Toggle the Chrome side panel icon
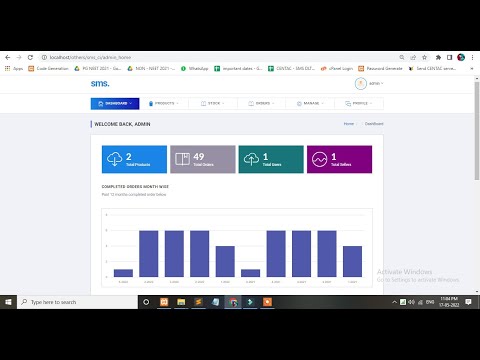The height and width of the screenshot is (360, 480). (x=449, y=57)
